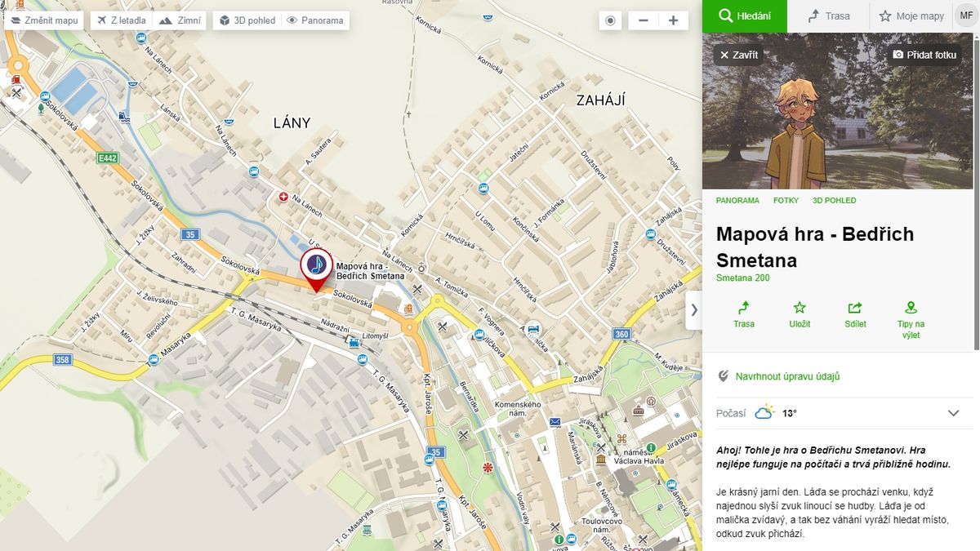Open the Smetana 200 link
This screenshot has height=551, width=980.
click(742, 278)
